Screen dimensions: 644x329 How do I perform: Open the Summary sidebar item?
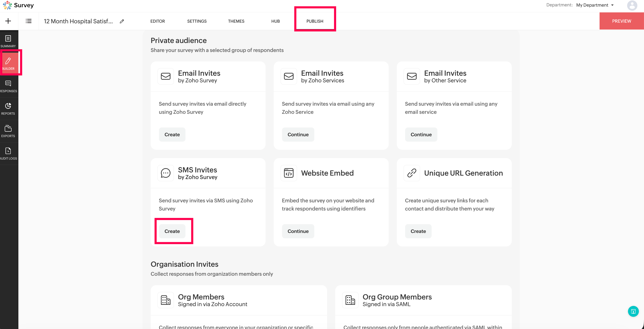tap(8, 41)
